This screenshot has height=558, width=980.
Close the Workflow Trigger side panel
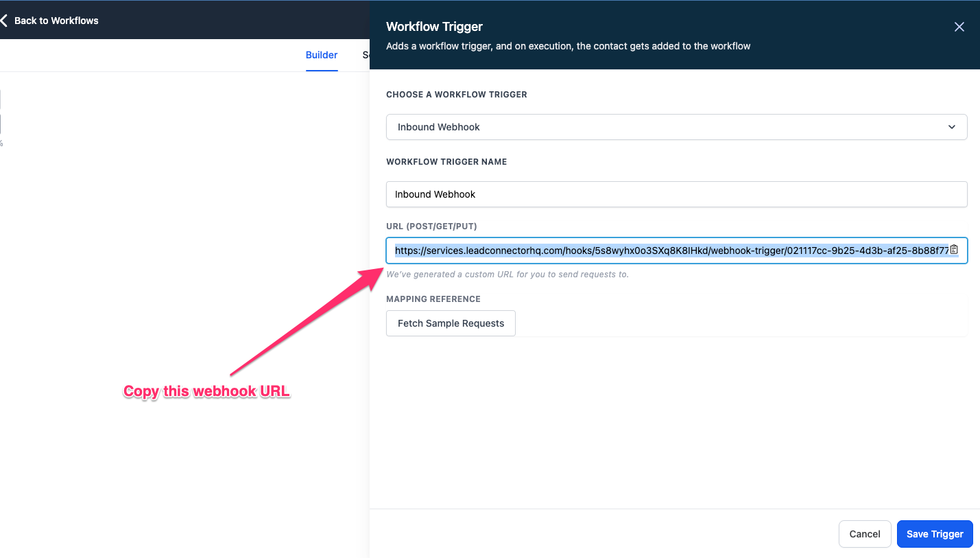[x=959, y=27]
